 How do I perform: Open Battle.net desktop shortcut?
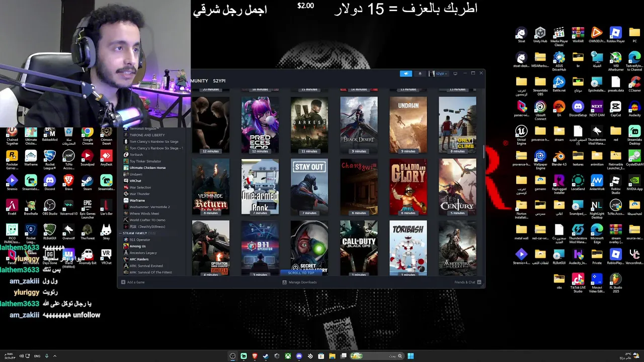pos(559,84)
